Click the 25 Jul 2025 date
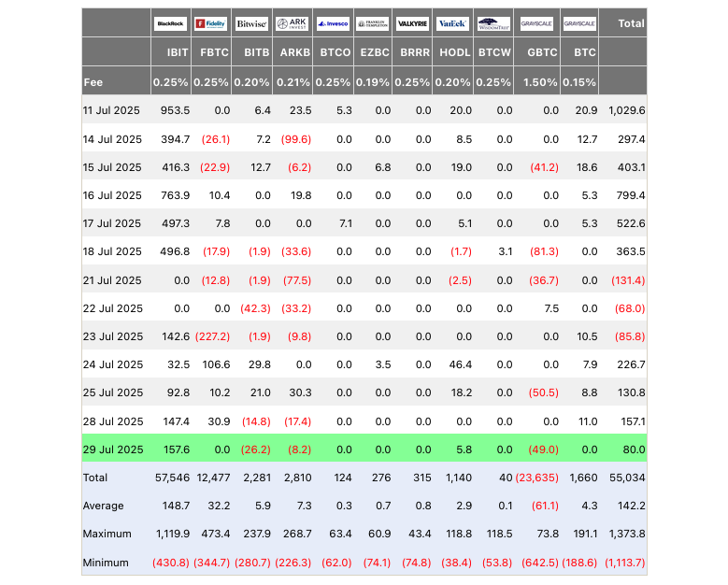Screen dimensions: 728x585 point(113,392)
